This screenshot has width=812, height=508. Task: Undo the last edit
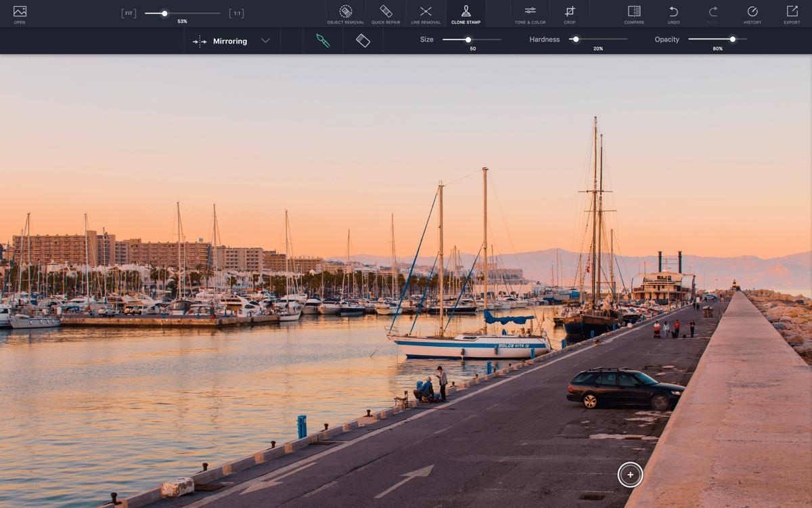(673, 14)
